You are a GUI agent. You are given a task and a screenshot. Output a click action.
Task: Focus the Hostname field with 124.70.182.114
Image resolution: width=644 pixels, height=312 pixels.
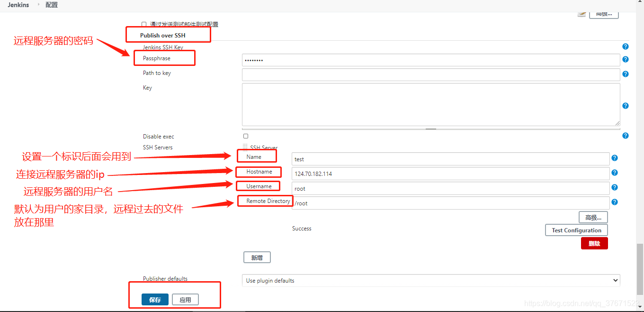tap(450, 174)
